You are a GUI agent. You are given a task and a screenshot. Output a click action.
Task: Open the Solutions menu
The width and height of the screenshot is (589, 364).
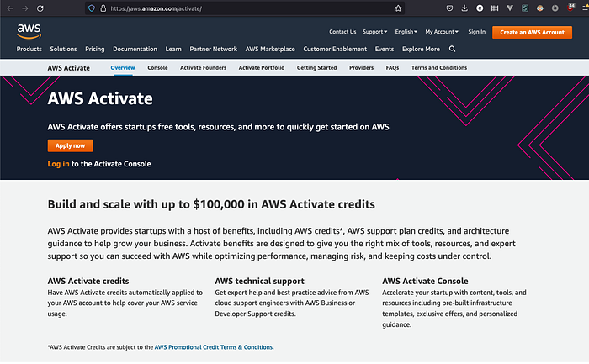click(63, 49)
